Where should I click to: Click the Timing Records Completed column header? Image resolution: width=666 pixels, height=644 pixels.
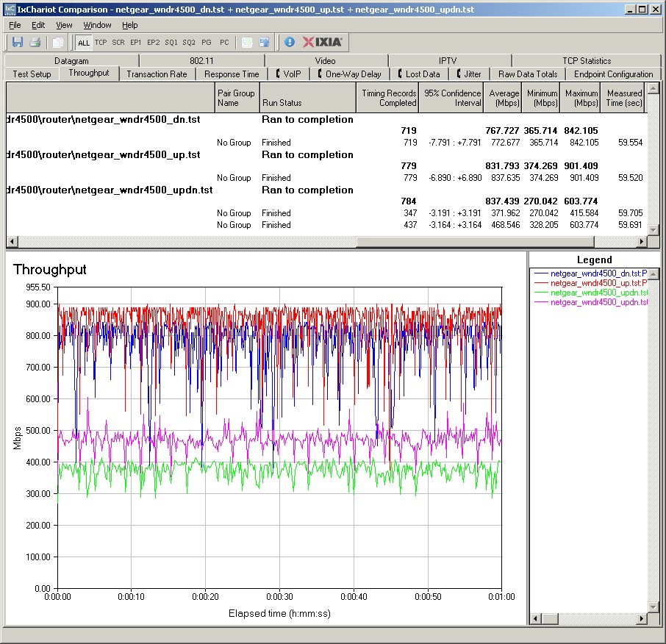pyautogui.click(x=387, y=98)
